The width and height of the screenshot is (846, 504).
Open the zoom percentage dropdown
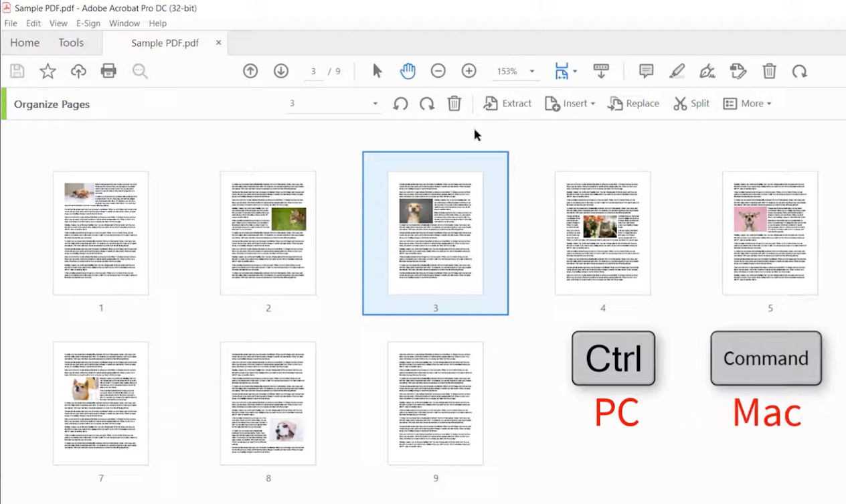coord(532,71)
